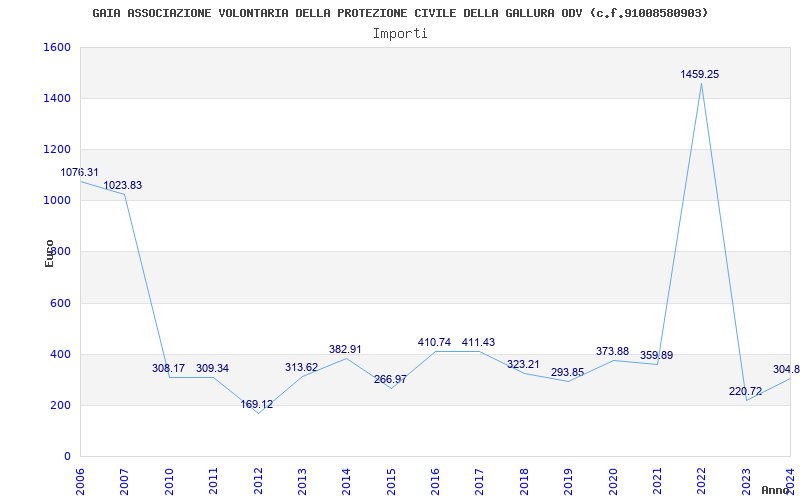This screenshot has width=800, height=500.
Task: Click the x-axis year 2019
Action: pyautogui.click(x=568, y=481)
